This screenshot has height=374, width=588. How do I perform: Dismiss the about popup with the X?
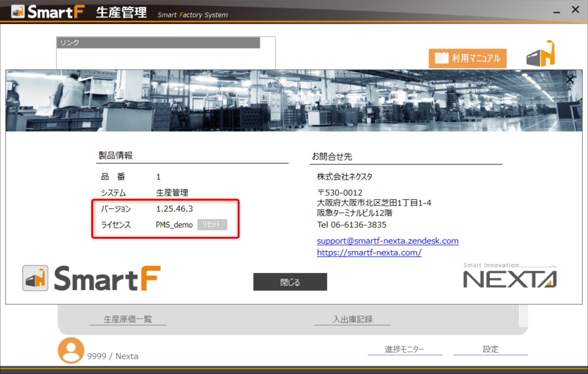click(x=570, y=79)
